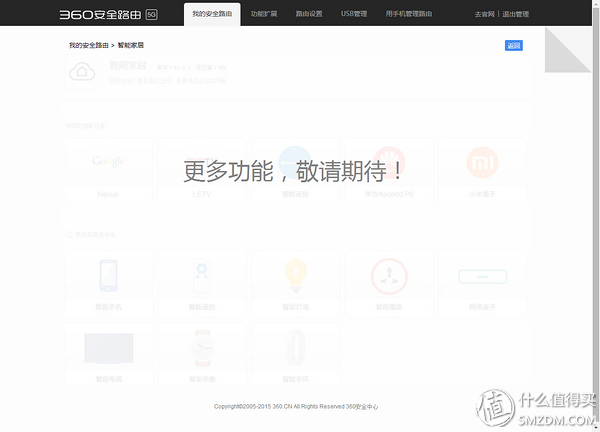
Task: Click the page vertical scrollbar
Action: tap(596, 216)
